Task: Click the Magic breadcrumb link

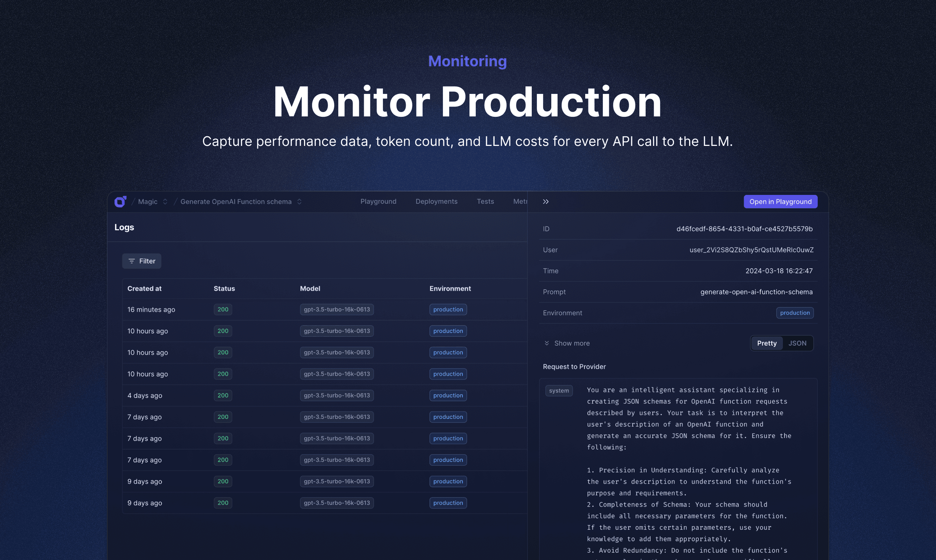Action: click(x=147, y=202)
